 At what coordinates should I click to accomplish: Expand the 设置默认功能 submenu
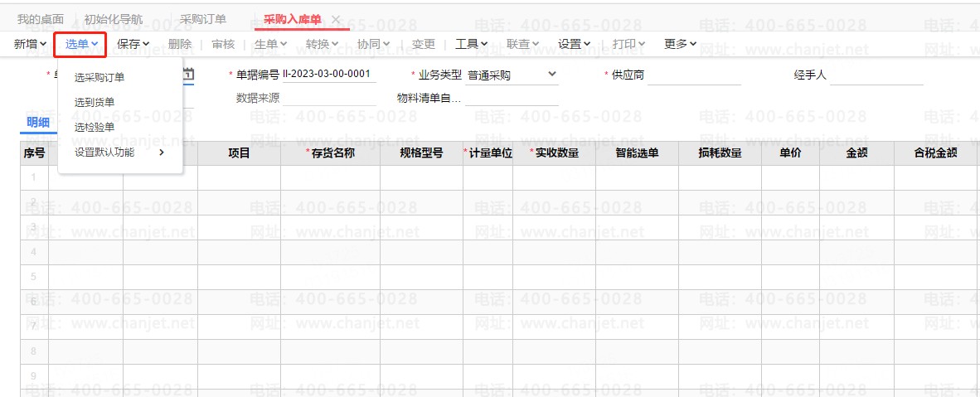click(120, 152)
